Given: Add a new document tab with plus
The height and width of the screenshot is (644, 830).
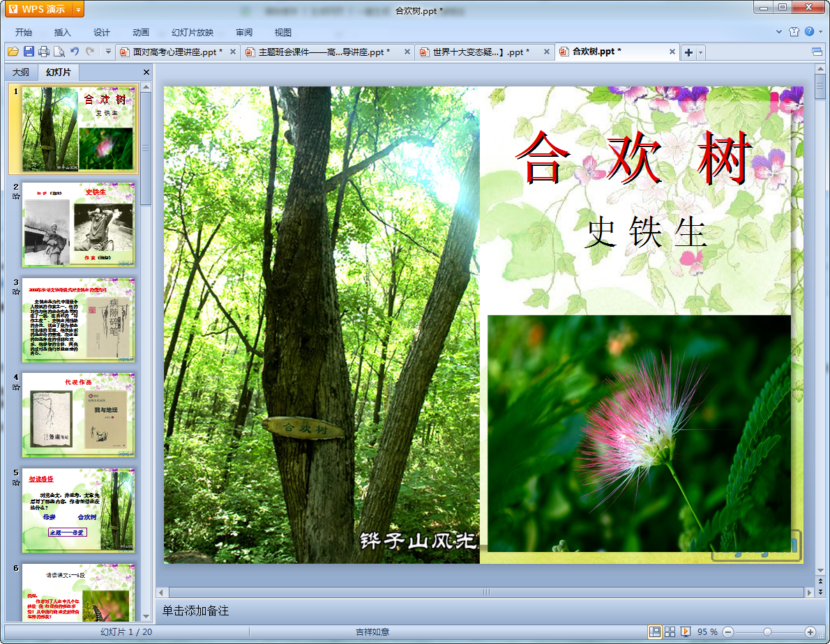Looking at the screenshot, I should click(x=688, y=52).
